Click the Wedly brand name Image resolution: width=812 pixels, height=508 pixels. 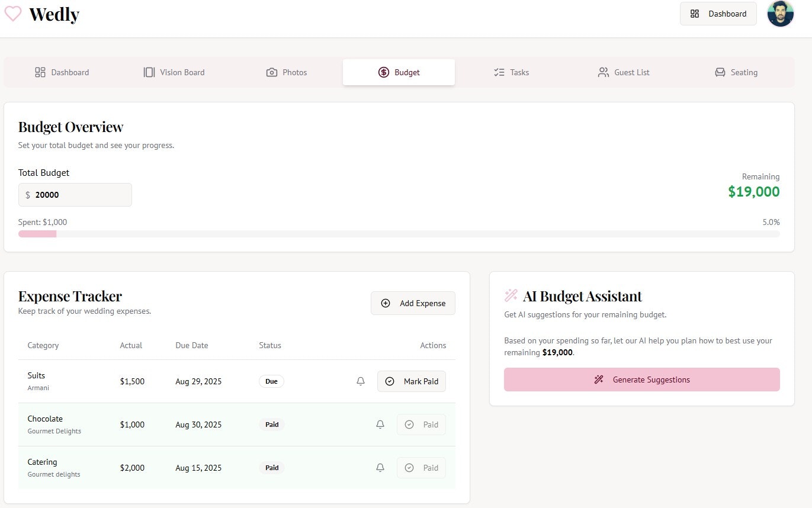54,14
